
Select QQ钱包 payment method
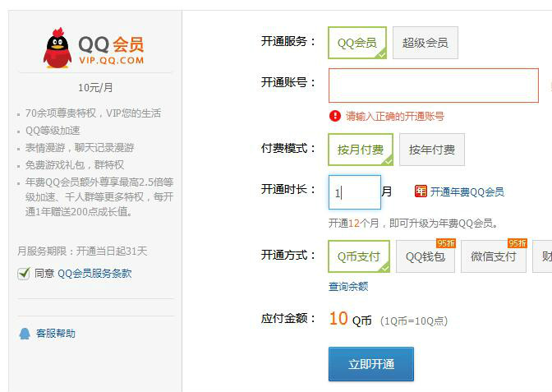click(425, 256)
